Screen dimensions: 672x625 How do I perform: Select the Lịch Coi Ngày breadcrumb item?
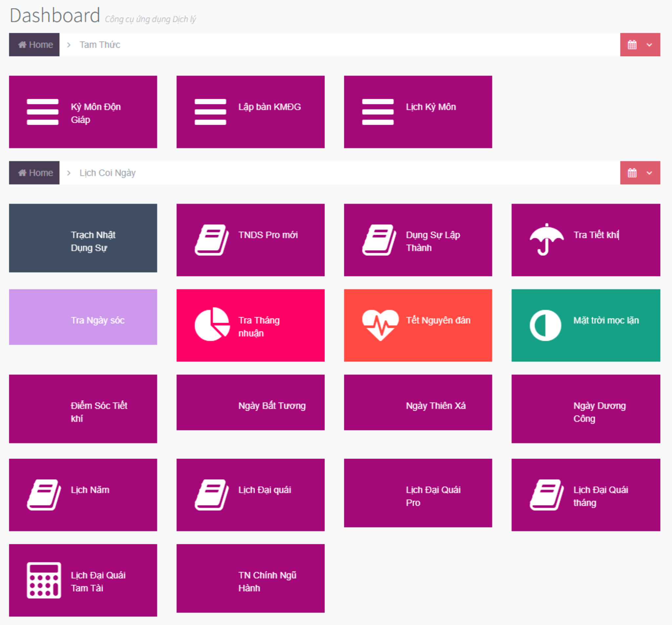pyautogui.click(x=108, y=173)
